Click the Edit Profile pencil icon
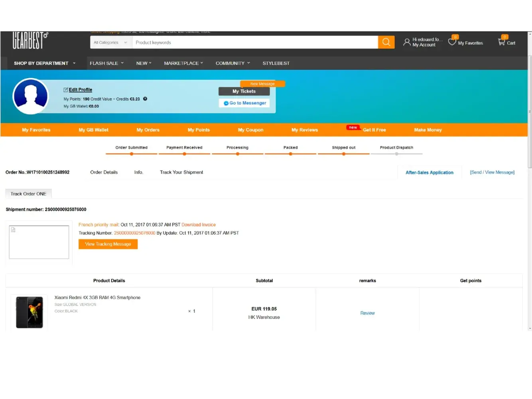 tap(66, 90)
